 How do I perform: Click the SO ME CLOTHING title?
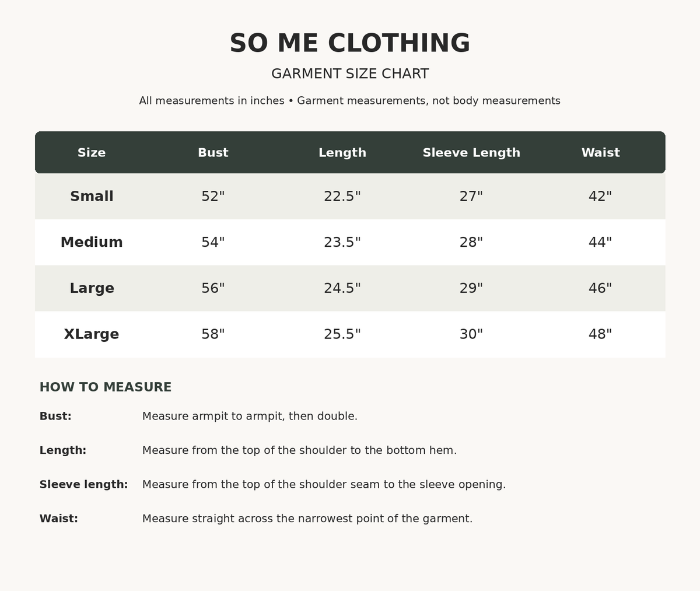coord(350,44)
